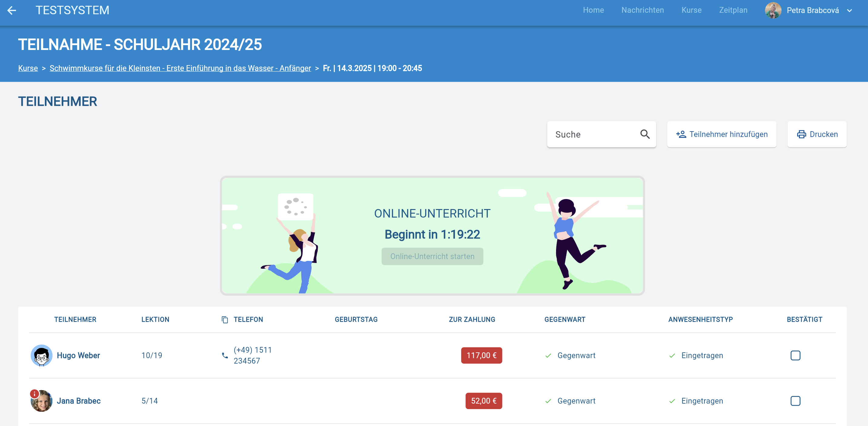Screen dimensions: 868x426
Task: Click the printer icon on Drucken
Action: coord(801,134)
